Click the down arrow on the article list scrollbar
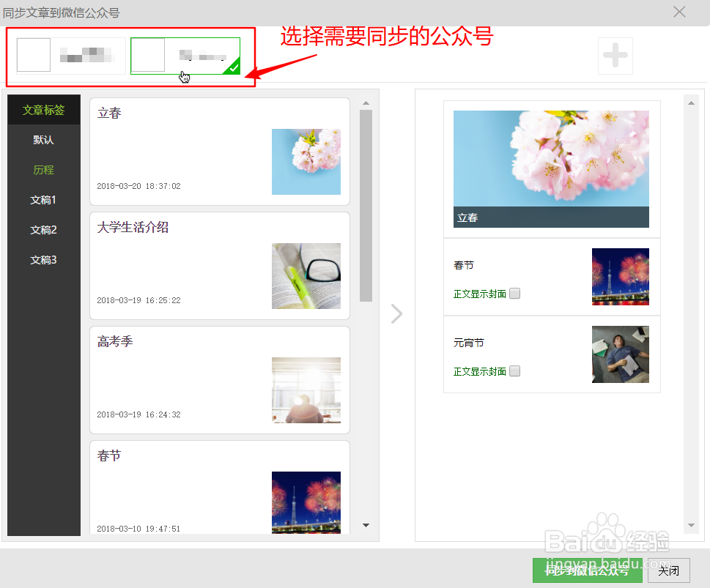710x588 pixels. [366, 525]
